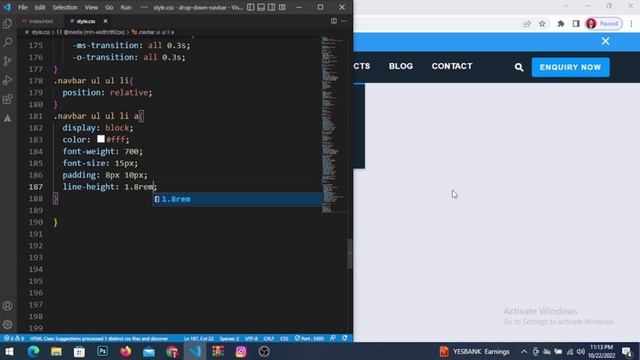Open errors and warnings status bar item

[13, 338]
